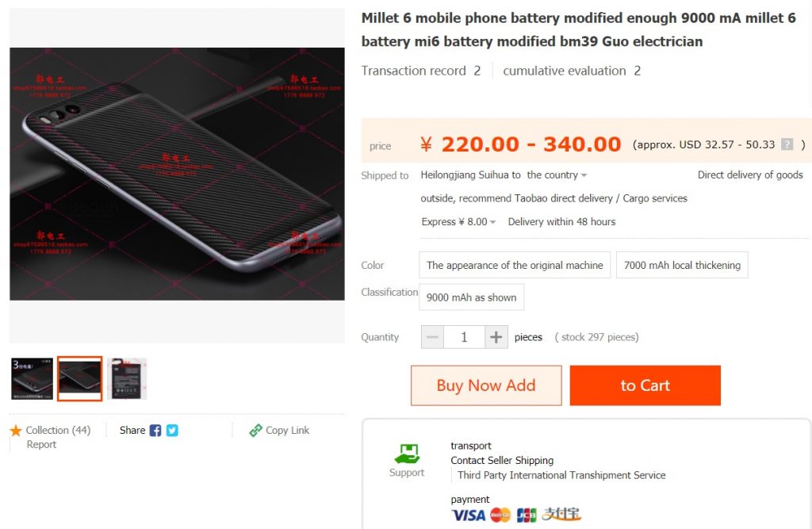Click the quantity input field
Image resolution: width=812 pixels, height=529 pixels.
pyautogui.click(x=464, y=337)
